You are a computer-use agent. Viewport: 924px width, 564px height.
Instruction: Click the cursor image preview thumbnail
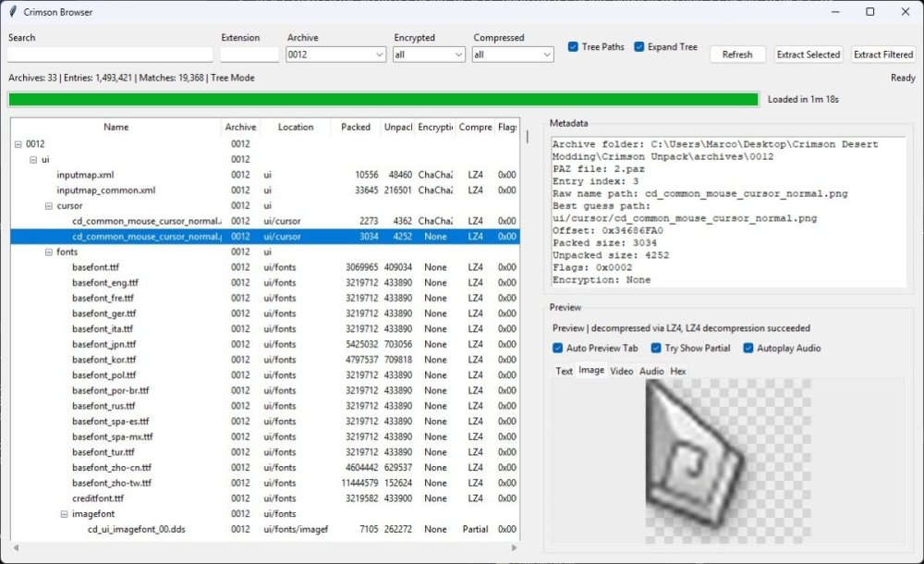tap(728, 460)
